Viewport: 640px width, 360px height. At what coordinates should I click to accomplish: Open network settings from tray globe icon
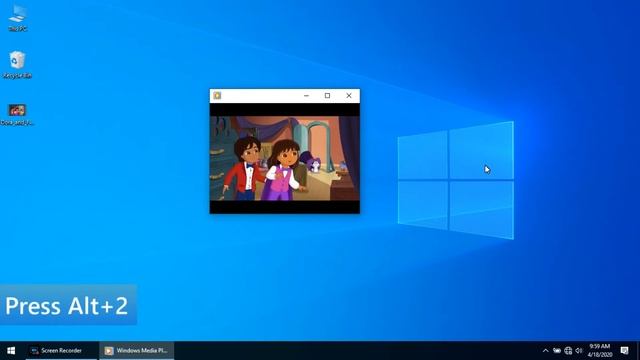coord(568,351)
